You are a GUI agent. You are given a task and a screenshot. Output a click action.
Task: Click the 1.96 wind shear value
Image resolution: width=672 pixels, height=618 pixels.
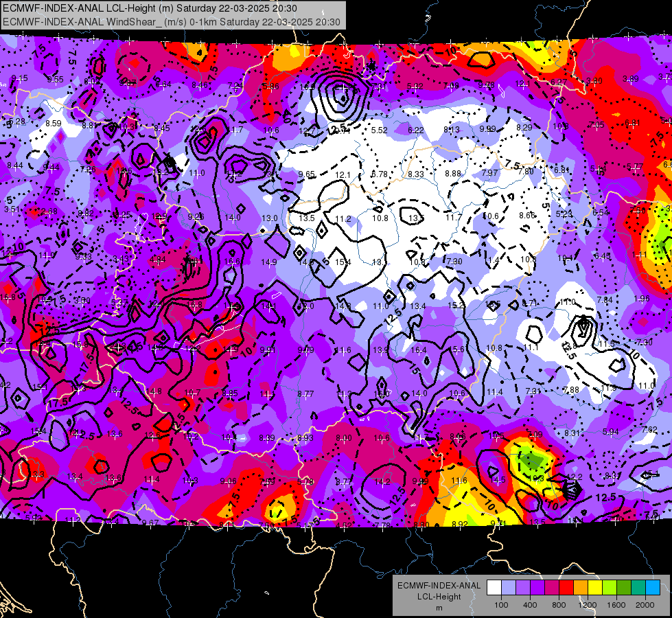642,299
